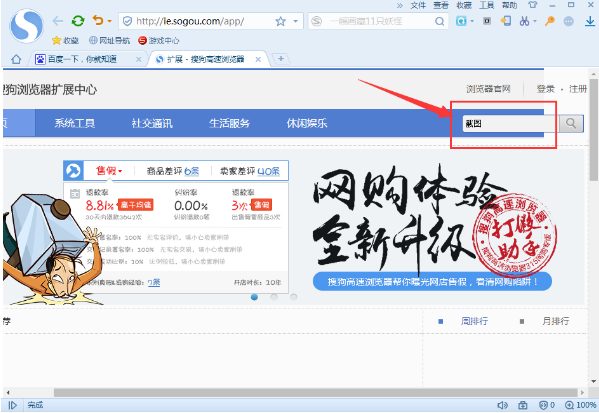Open 网址导航 bookmark

[109, 40]
